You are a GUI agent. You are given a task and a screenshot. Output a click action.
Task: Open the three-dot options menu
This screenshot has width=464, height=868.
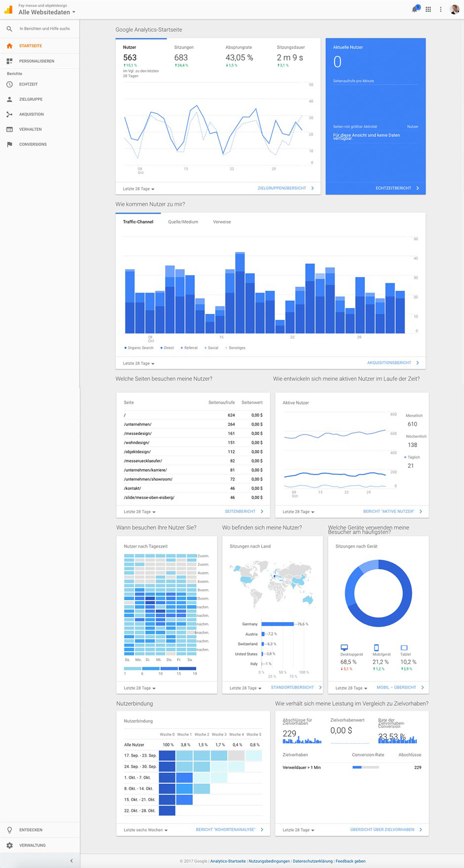[441, 9]
